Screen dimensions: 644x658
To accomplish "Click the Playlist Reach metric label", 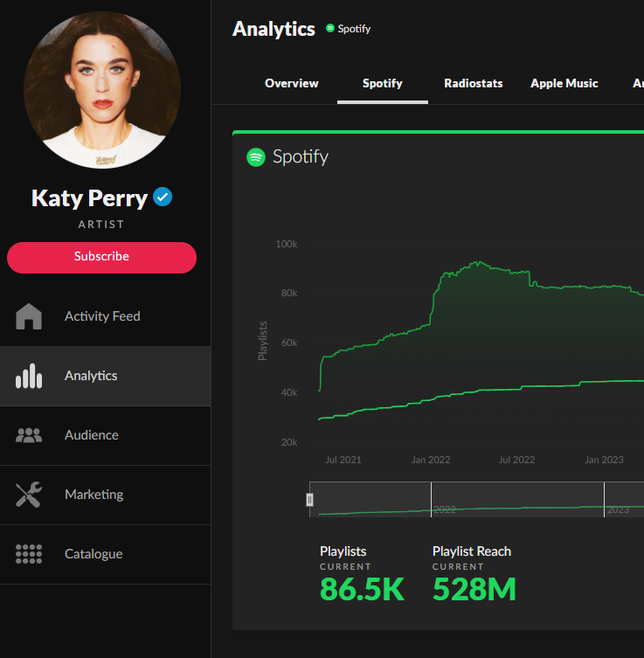I will (x=472, y=551).
